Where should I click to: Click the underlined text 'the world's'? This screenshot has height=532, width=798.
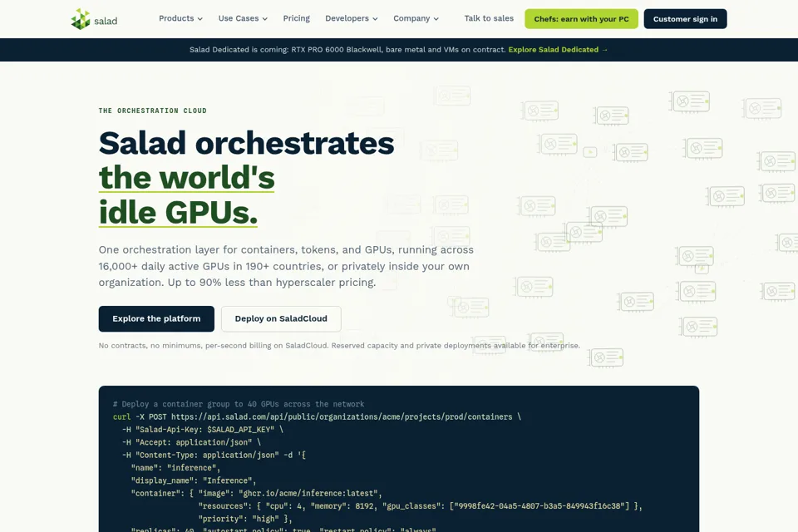tap(187, 178)
